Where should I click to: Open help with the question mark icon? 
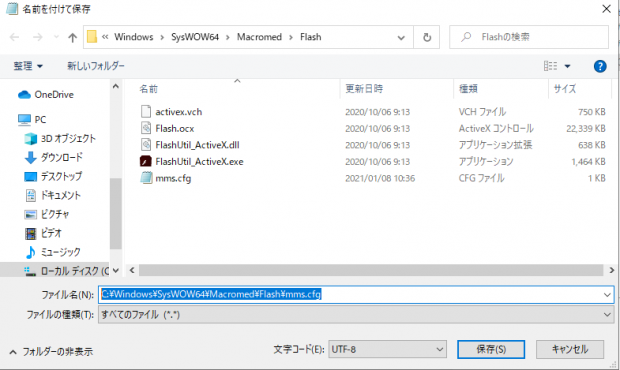(600, 66)
